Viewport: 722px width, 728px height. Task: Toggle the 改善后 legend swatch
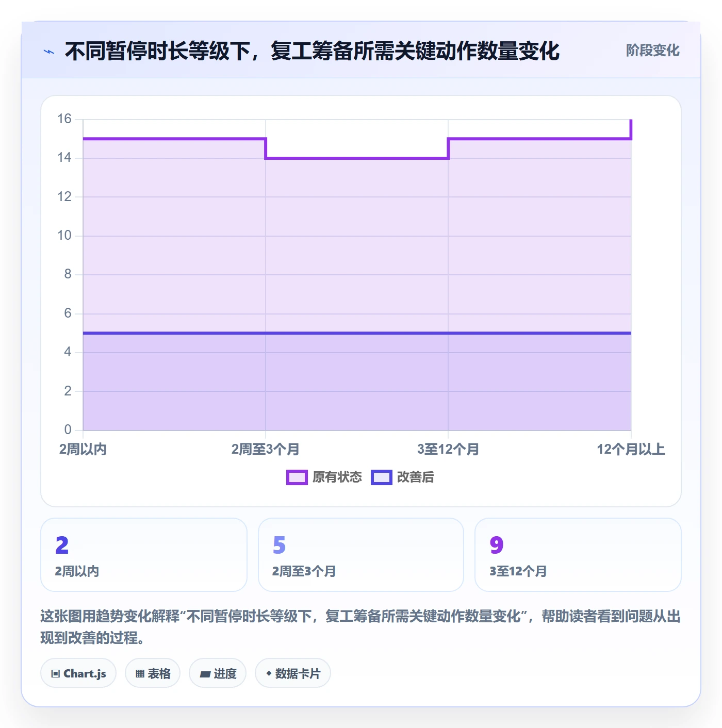pos(381,477)
